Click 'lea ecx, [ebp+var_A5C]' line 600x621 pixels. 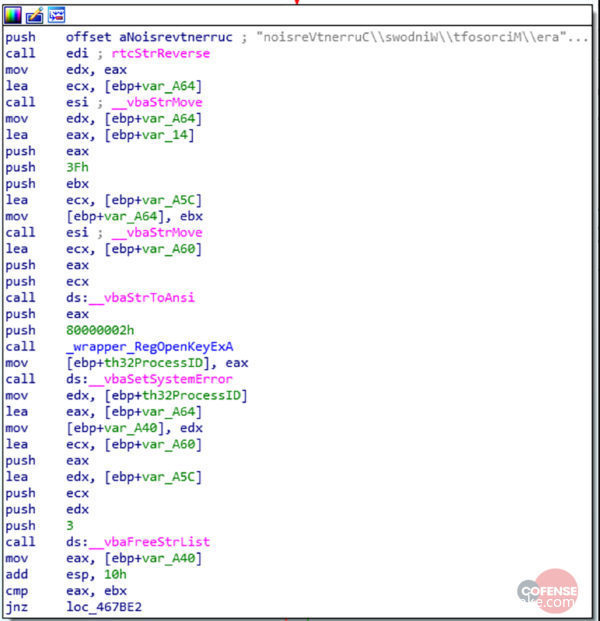pyautogui.click(x=104, y=200)
